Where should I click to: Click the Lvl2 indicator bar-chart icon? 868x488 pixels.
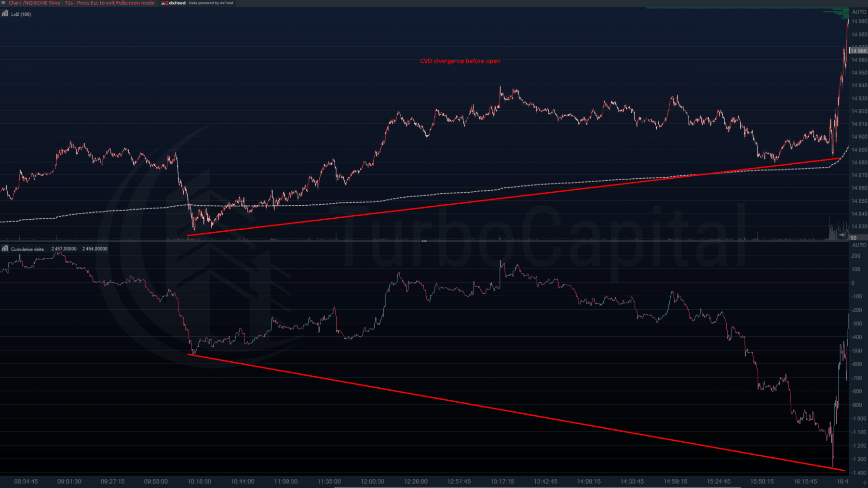tap(5, 14)
